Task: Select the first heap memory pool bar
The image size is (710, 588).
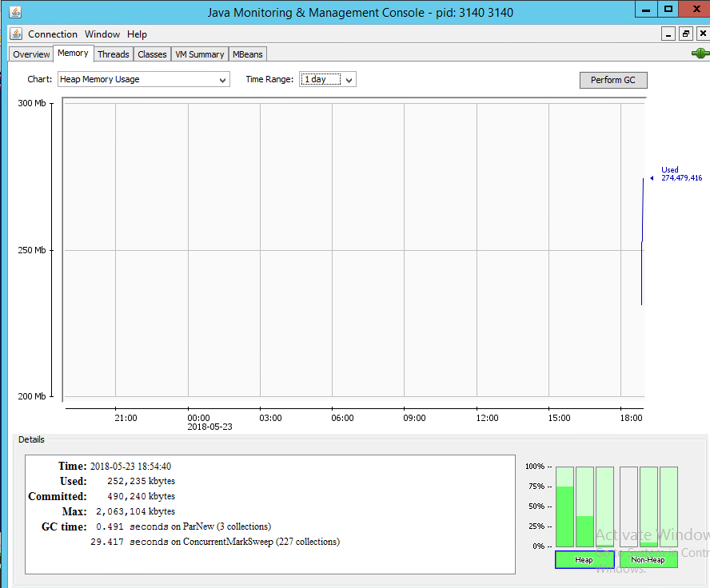Action: pos(564,507)
